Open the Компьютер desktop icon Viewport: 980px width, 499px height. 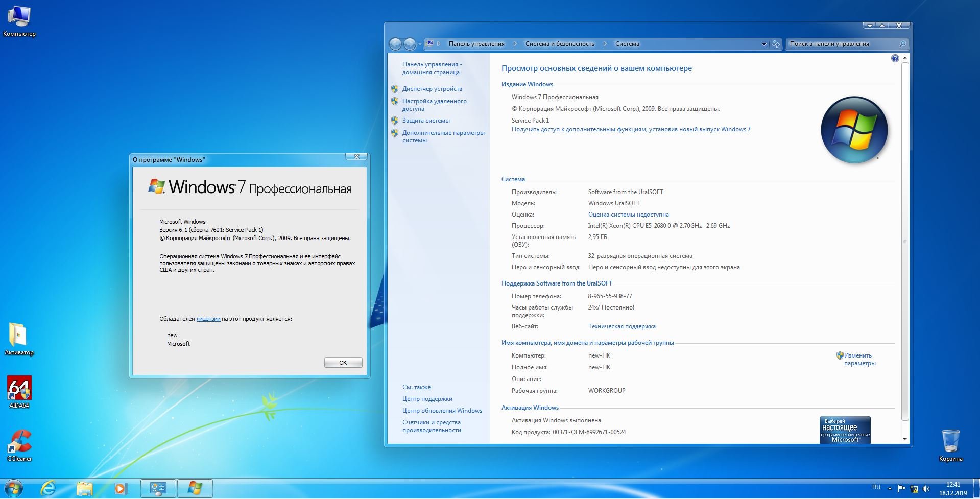click(19, 21)
